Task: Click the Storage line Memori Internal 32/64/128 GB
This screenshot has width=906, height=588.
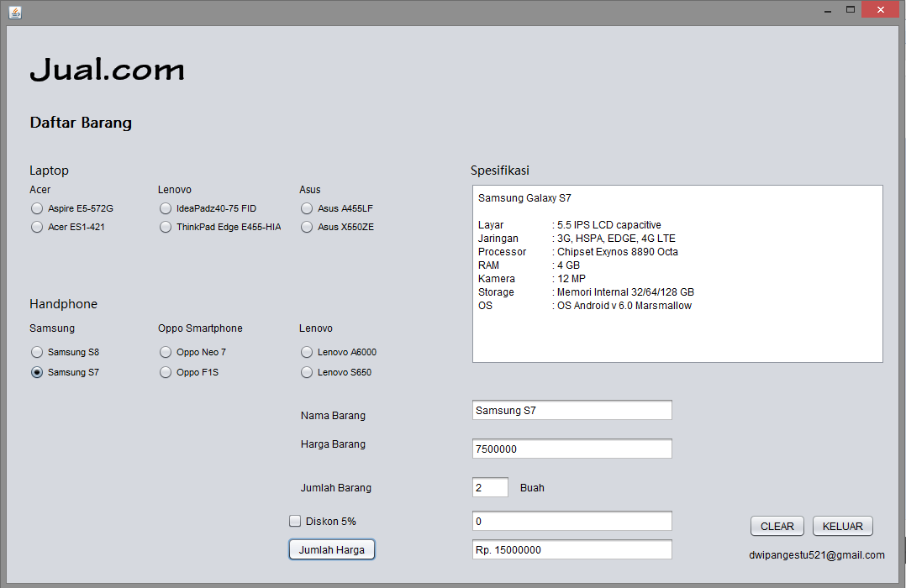Action: 586,292
